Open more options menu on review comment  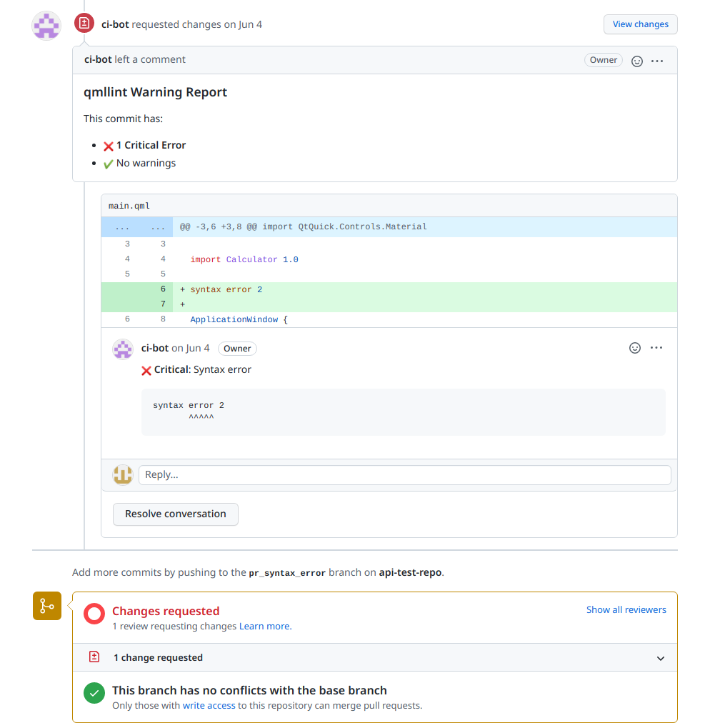coord(657,61)
